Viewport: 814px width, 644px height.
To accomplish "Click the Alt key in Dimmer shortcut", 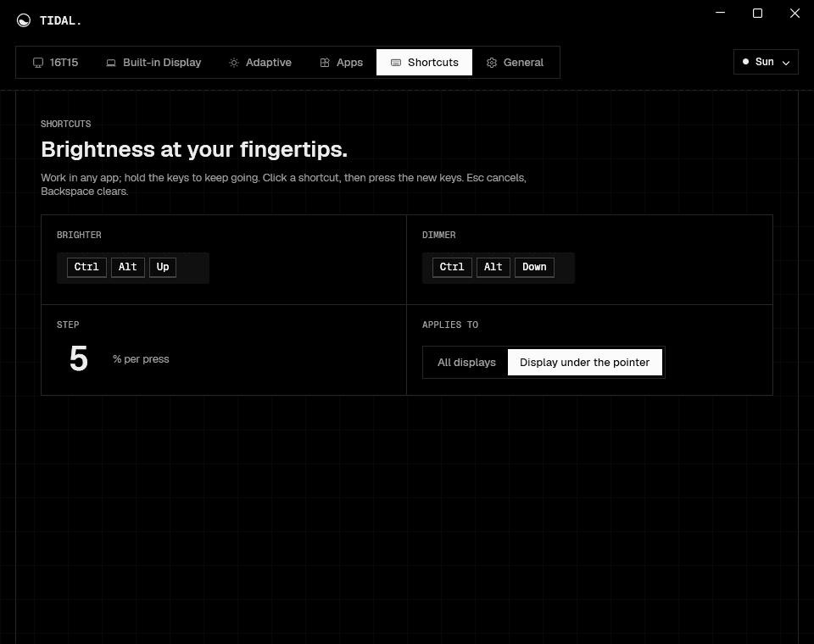I will pos(493,267).
